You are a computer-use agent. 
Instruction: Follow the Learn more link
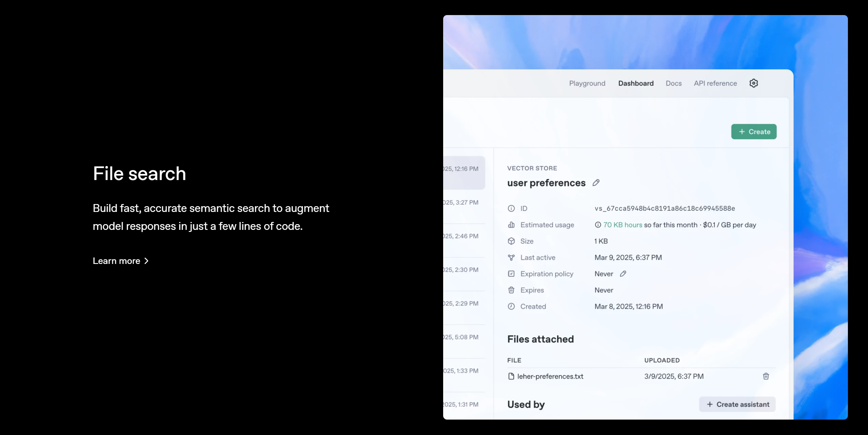[121, 261]
